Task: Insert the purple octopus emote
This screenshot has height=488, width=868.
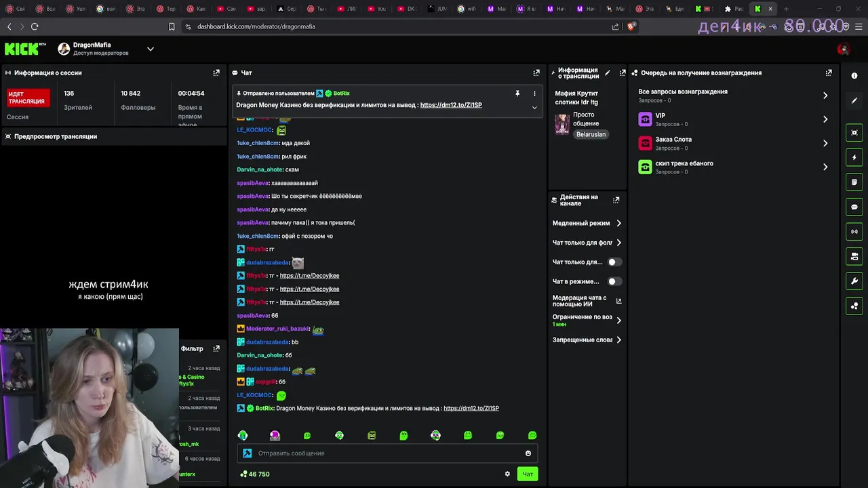Action: click(275, 435)
